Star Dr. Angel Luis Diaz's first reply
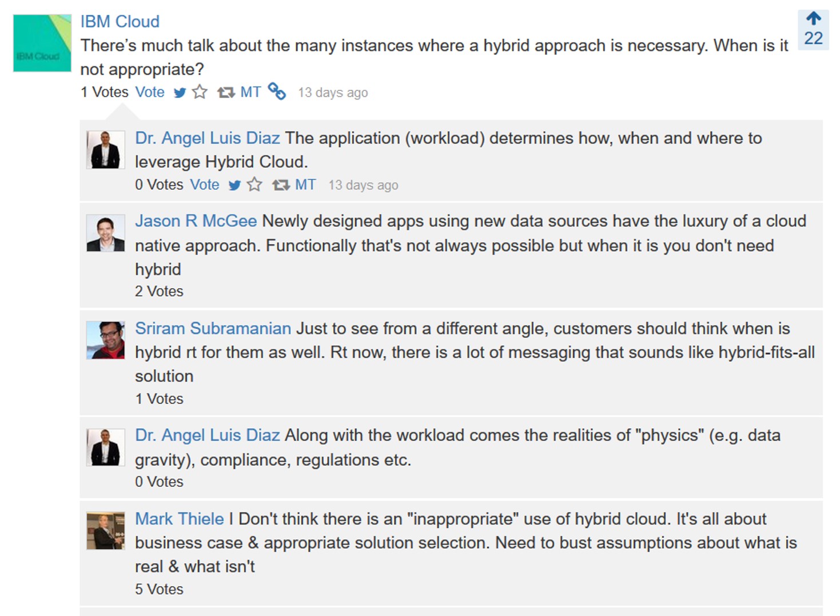This screenshot has height=616, width=840. 254,184
